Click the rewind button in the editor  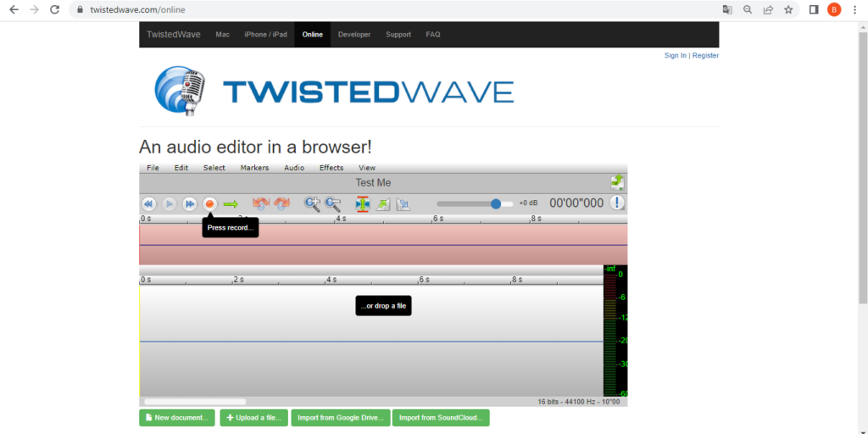tap(148, 203)
